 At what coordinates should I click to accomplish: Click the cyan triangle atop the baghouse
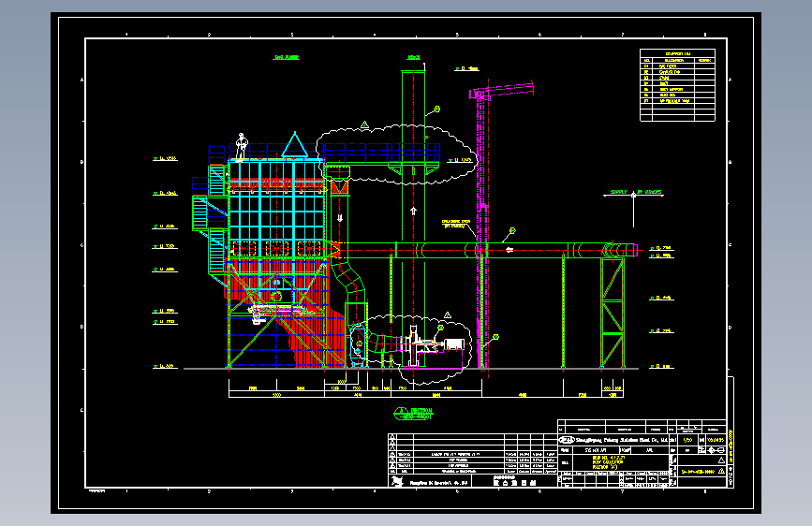click(295, 145)
